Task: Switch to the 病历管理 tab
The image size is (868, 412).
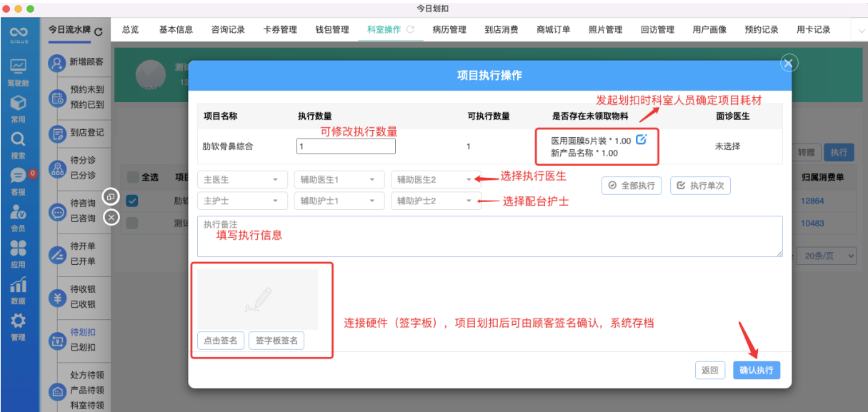Action: pyautogui.click(x=450, y=30)
